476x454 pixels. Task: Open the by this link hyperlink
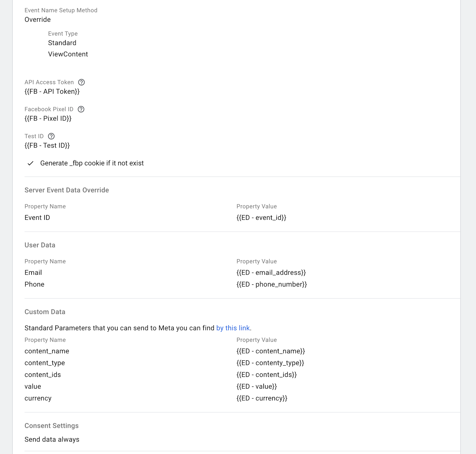(x=233, y=328)
